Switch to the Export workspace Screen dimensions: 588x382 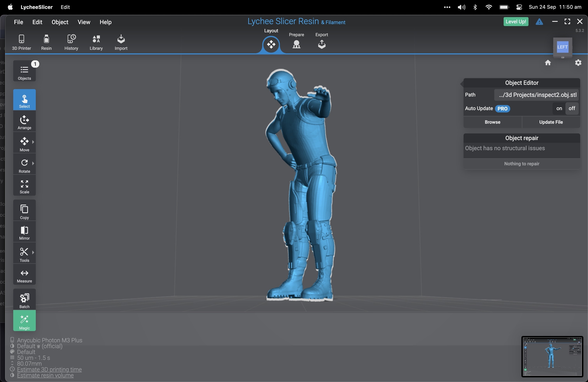[x=321, y=41]
